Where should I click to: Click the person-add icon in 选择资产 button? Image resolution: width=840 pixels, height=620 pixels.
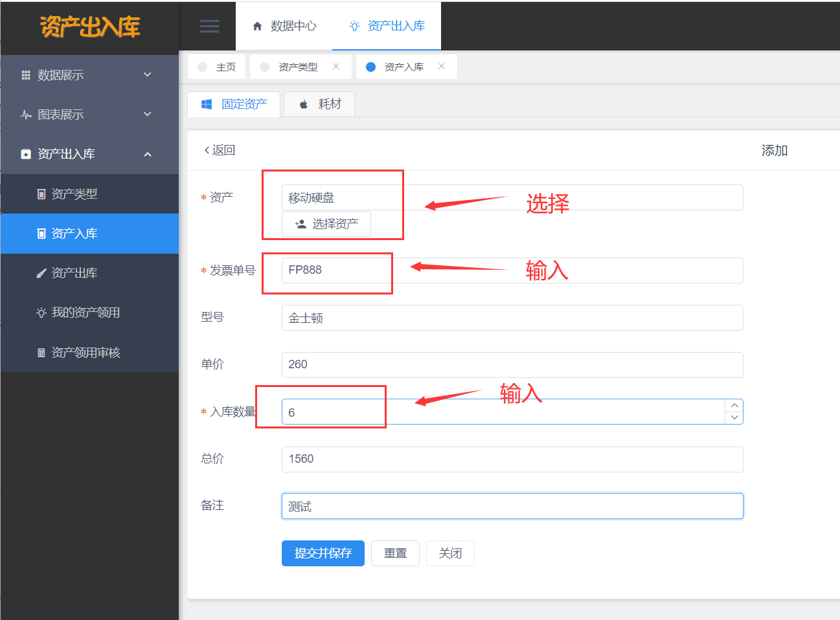301,224
